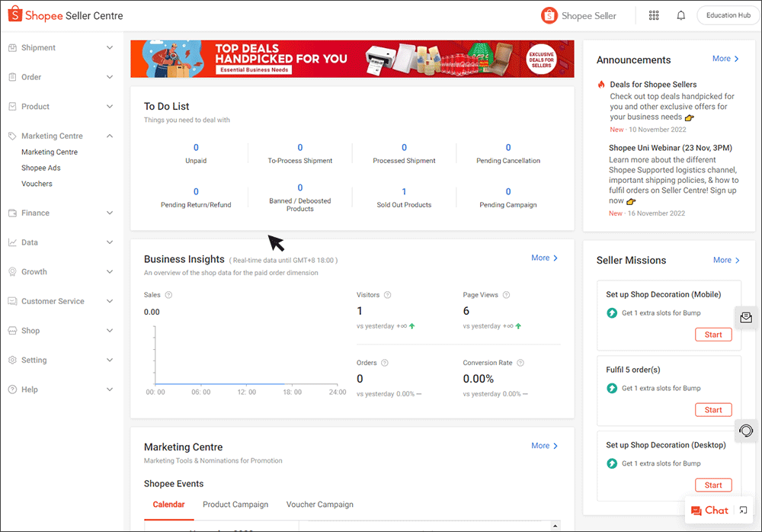
Task: Open the Education Hub
Action: point(727,14)
